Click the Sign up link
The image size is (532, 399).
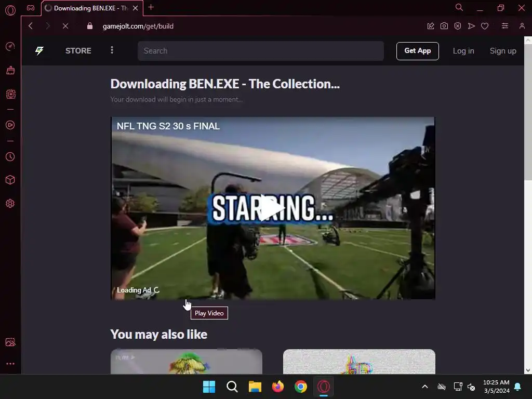(503, 51)
